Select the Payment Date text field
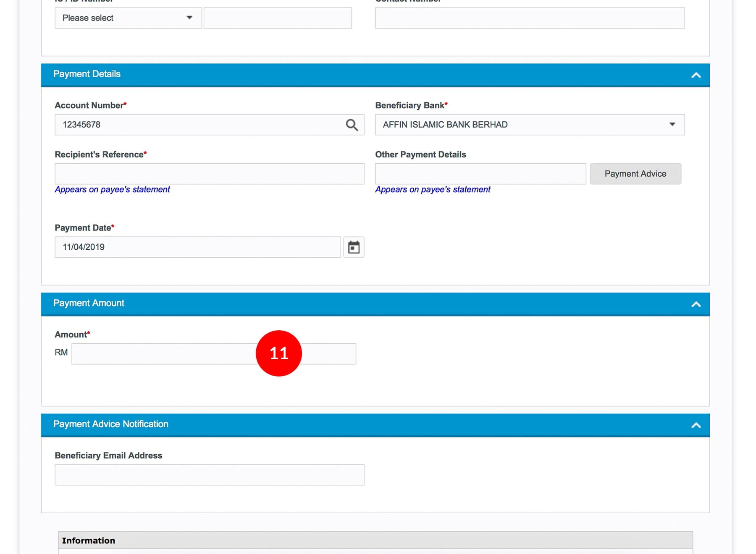 [x=197, y=247]
